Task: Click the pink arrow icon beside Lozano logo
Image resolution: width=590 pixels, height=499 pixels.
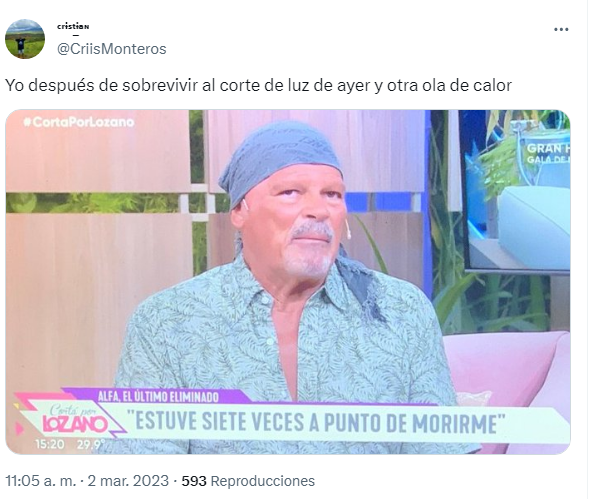Action: pyautogui.click(x=18, y=428)
